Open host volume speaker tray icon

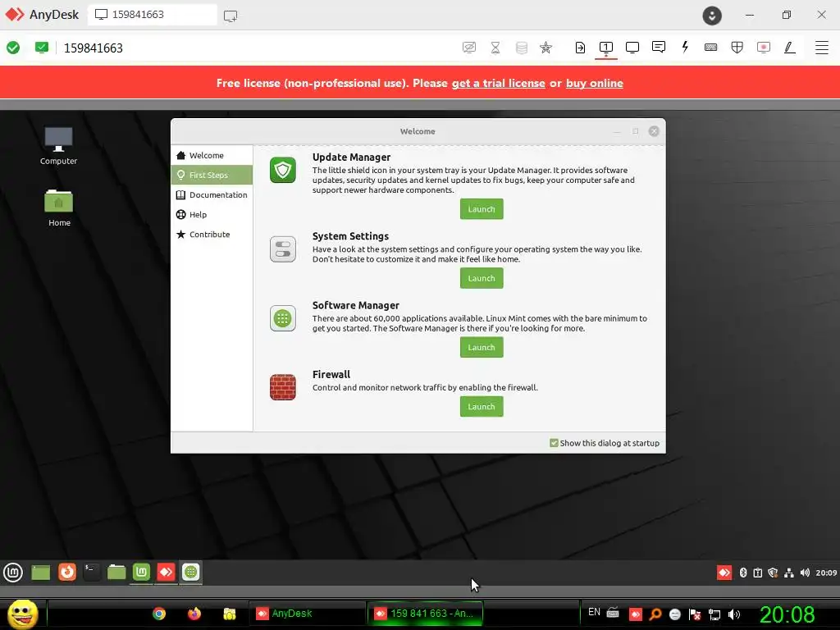pyautogui.click(x=734, y=614)
